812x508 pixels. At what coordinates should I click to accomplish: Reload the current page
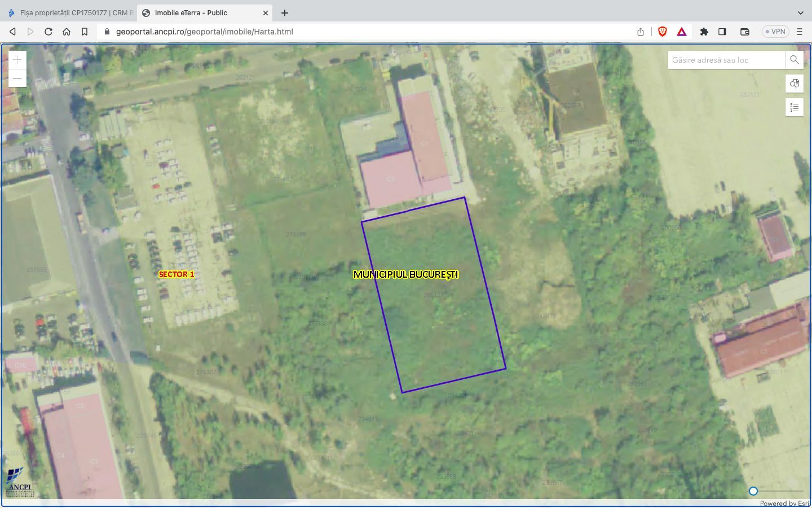[48, 32]
